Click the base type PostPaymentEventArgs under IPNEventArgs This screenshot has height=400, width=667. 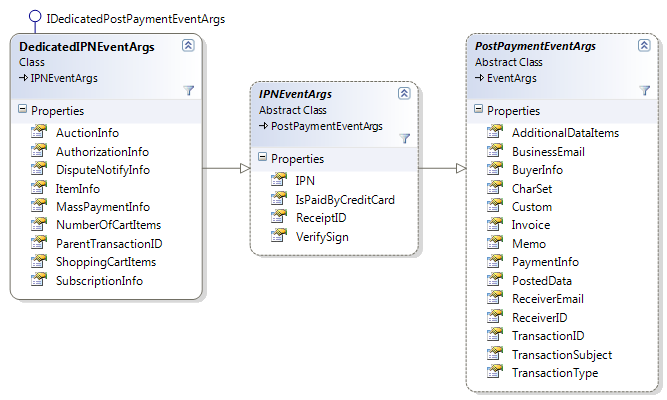pos(327,126)
